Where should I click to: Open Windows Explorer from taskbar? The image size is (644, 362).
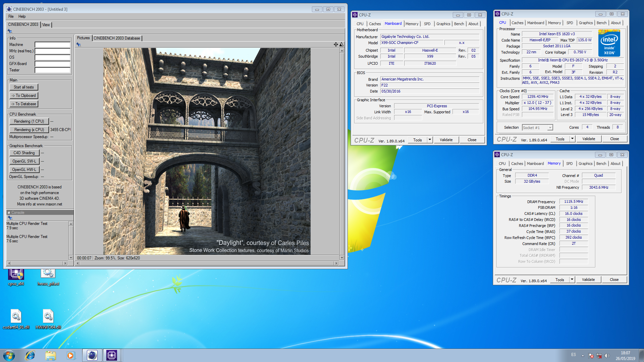click(x=51, y=355)
